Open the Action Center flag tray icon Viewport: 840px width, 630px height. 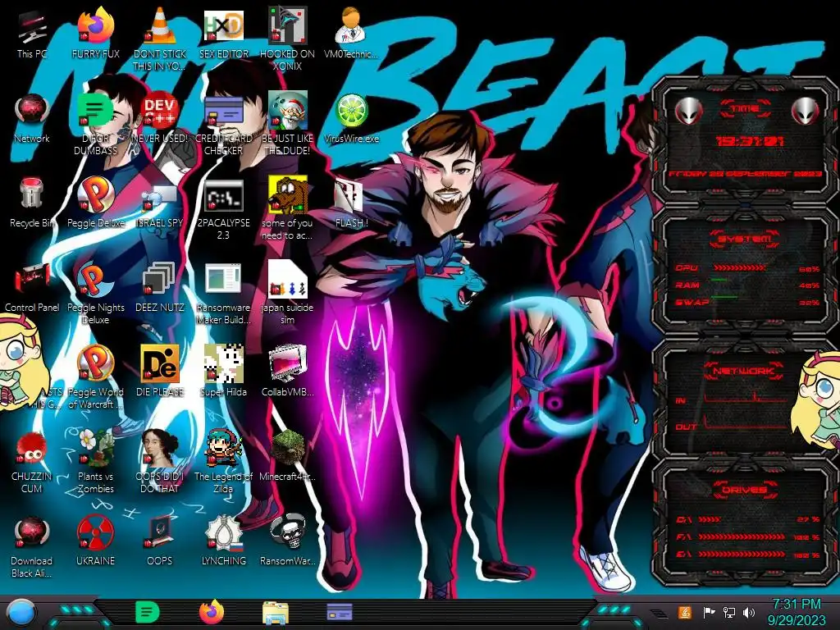(709, 612)
